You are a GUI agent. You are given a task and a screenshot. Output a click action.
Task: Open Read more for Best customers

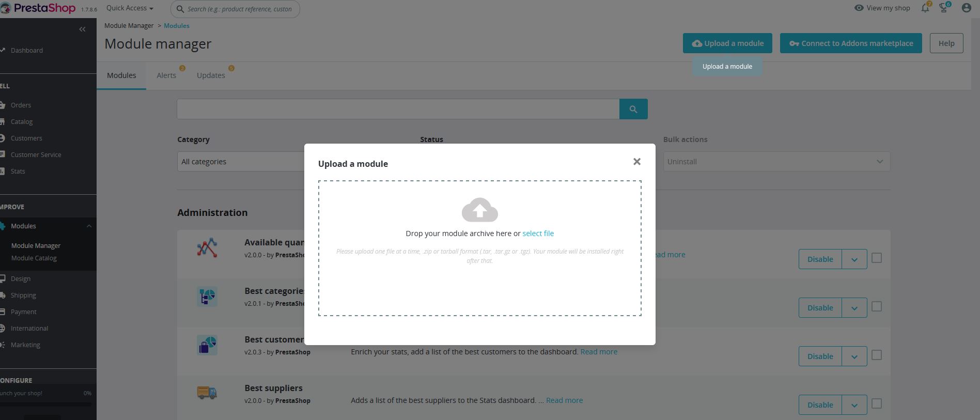coord(599,352)
